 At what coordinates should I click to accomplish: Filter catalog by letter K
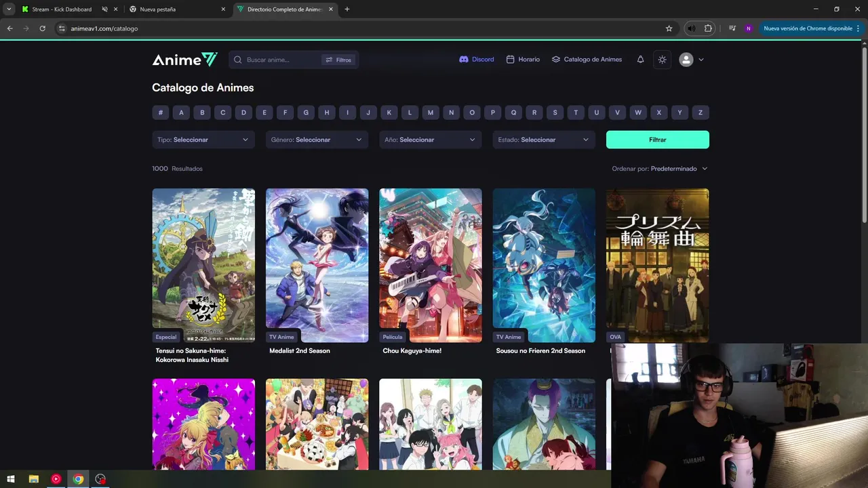pyautogui.click(x=389, y=113)
